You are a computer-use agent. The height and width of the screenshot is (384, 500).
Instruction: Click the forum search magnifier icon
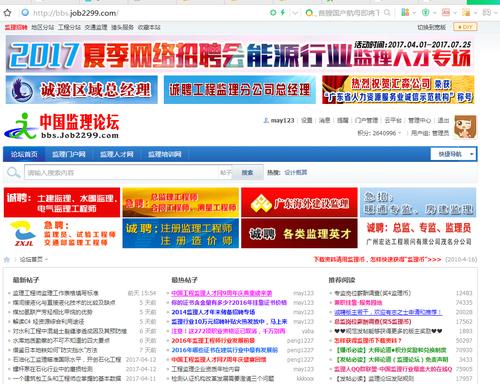13,173
